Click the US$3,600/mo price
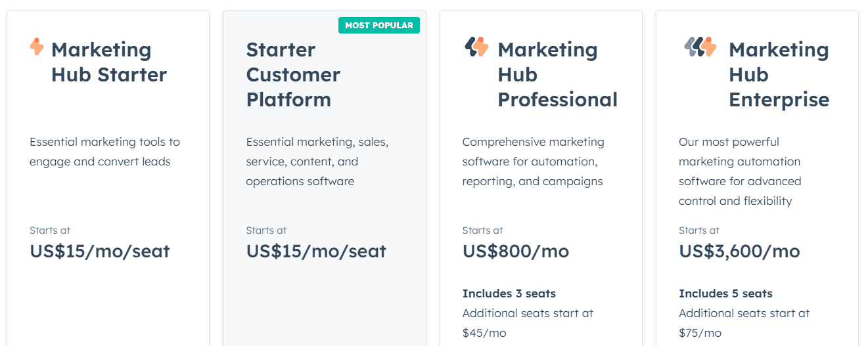Screen dimensions: 868x346 739,251
